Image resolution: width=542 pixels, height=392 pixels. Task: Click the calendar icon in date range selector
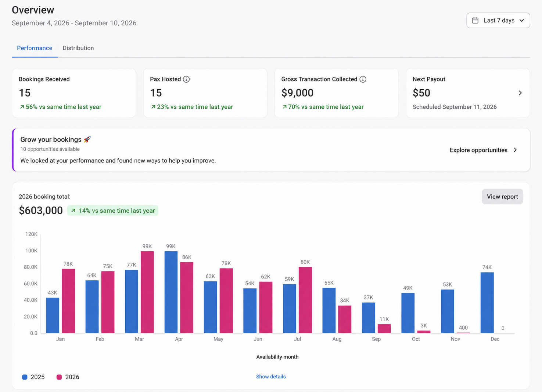pyautogui.click(x=475, y=21)
